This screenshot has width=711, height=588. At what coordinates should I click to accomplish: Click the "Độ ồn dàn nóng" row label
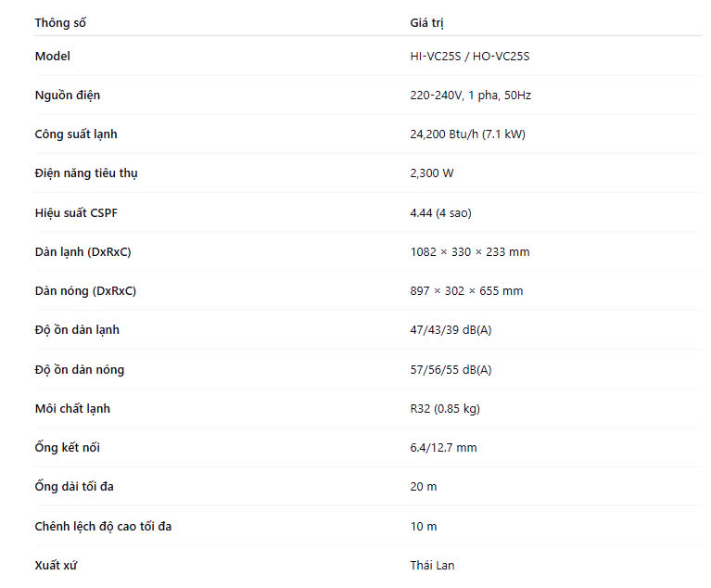pos(80,370)
